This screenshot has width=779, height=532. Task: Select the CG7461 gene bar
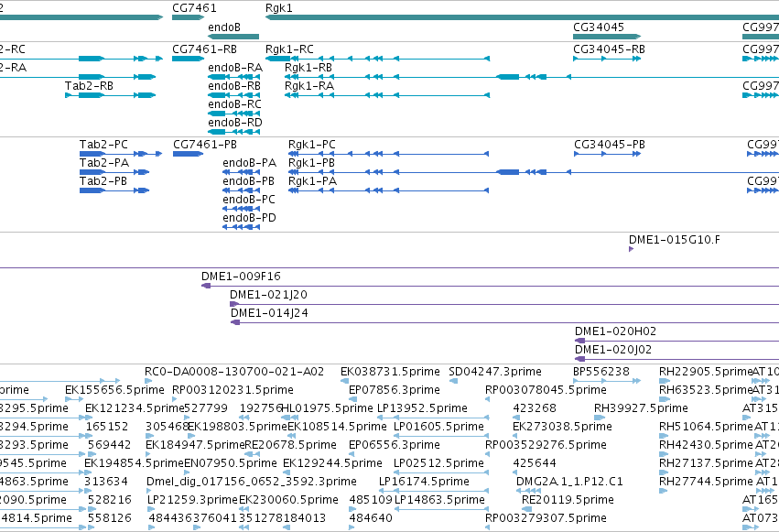(x=188, y=17)
